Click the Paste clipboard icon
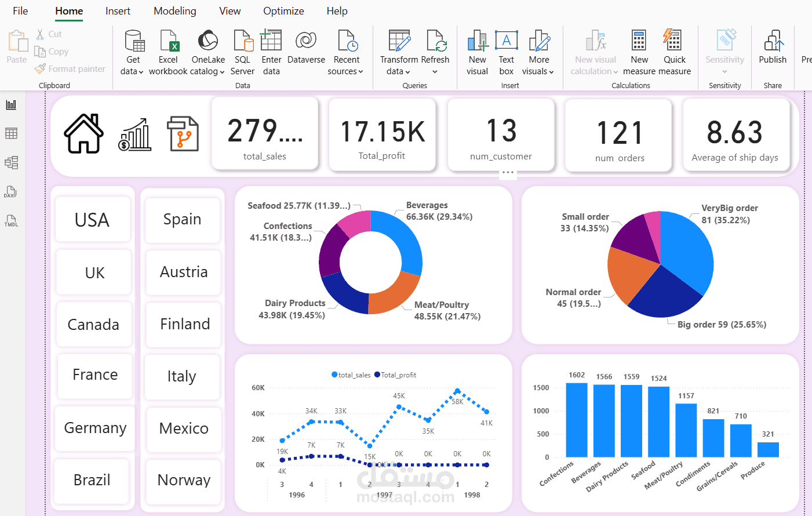 pos(17,42)
